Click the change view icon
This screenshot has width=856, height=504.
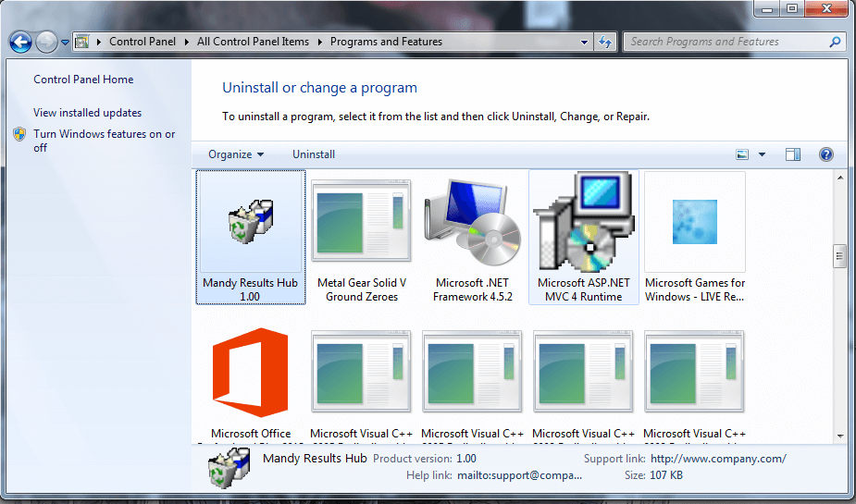pyautogui.click(x=742, y=154)
